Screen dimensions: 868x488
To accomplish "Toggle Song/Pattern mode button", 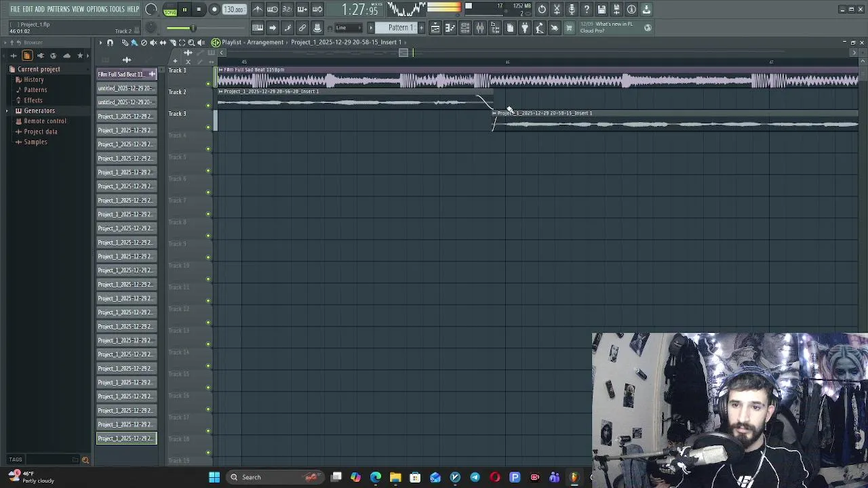I will click(x=170, y=9).
